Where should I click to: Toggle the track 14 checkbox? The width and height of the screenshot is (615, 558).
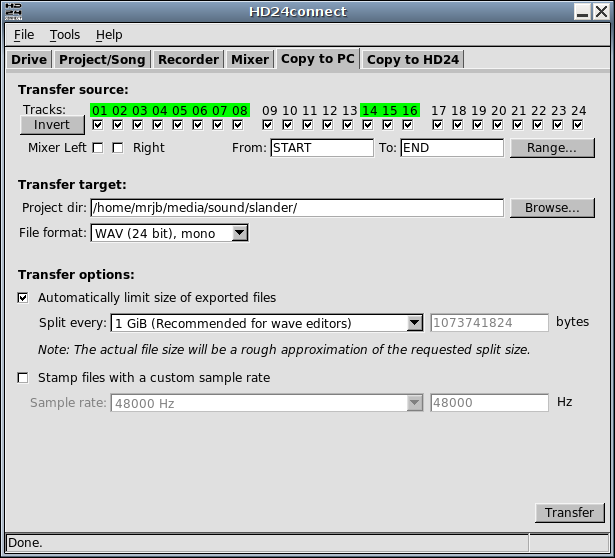(367, 125)
